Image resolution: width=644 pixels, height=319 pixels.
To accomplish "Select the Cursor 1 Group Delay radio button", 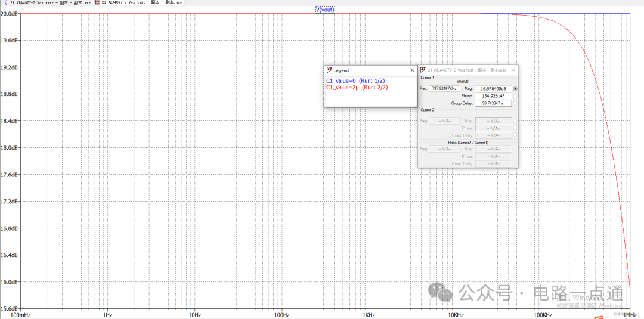I will tap(515, 103).
